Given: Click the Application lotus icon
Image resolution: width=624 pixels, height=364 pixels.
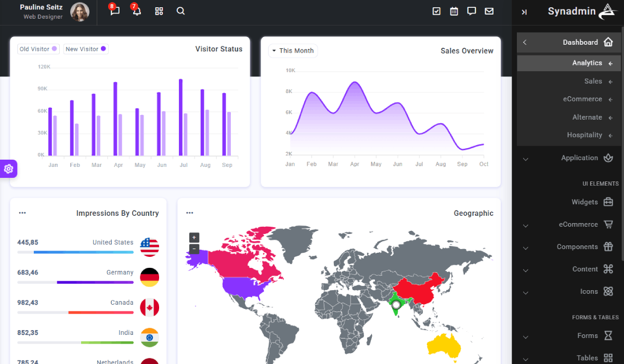Looking at the screenshot, I should click(608, 158).
